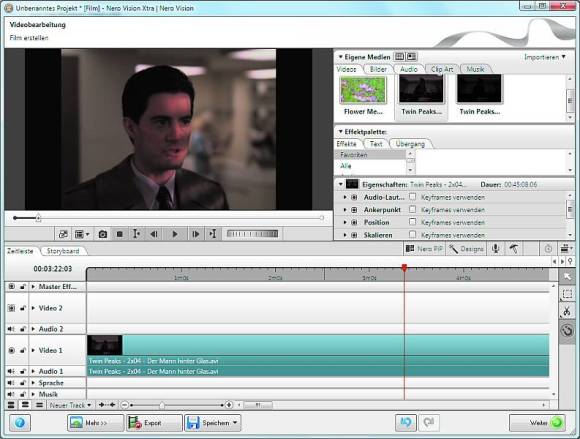Click the Weiter button
This screenshot has width=580, height=439.
tap(537, 422)
